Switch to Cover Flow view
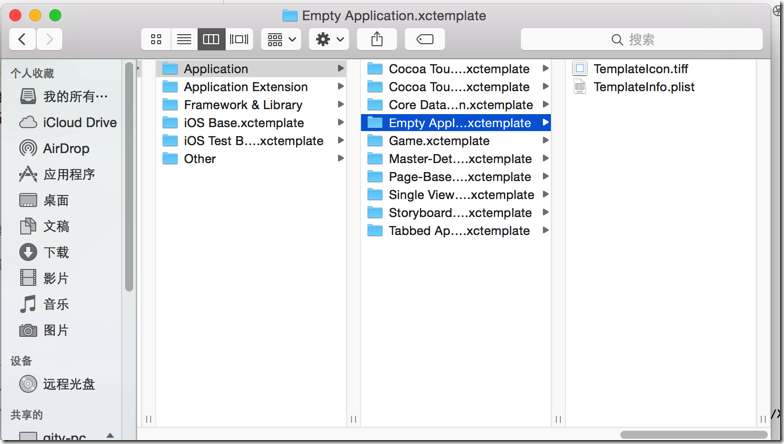 click(239, 39)
